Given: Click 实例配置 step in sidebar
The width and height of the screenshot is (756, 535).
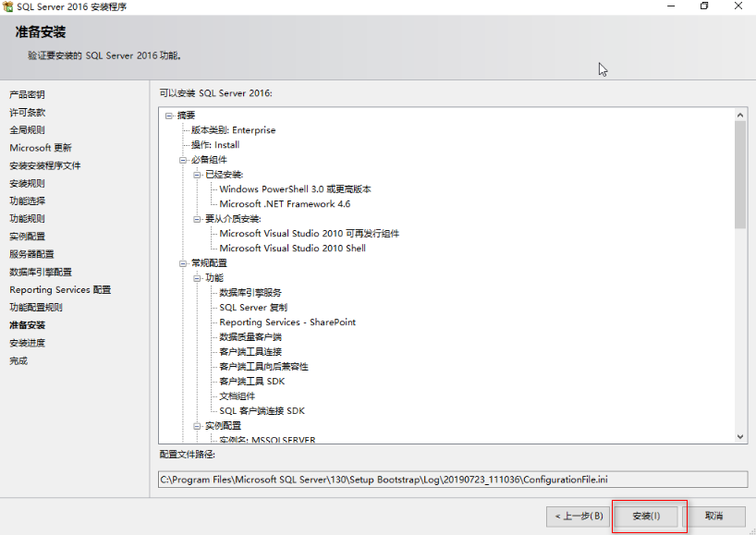Looking at the screenshot, I should (x=27, y=237).
